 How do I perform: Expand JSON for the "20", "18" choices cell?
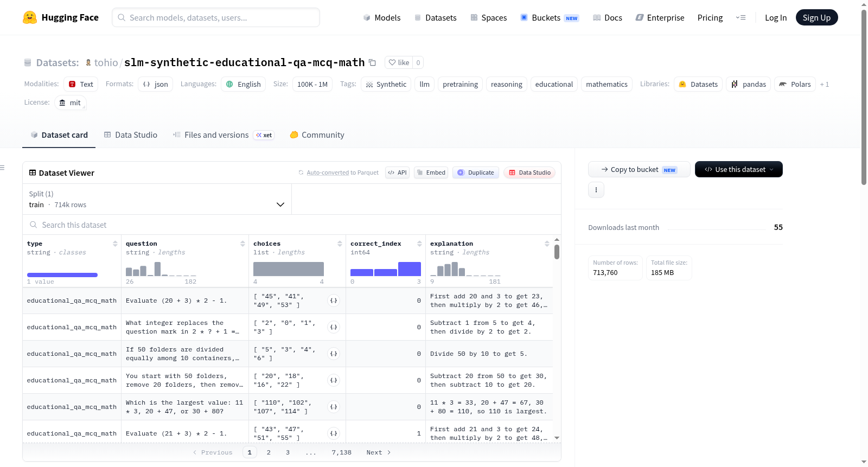334,380
